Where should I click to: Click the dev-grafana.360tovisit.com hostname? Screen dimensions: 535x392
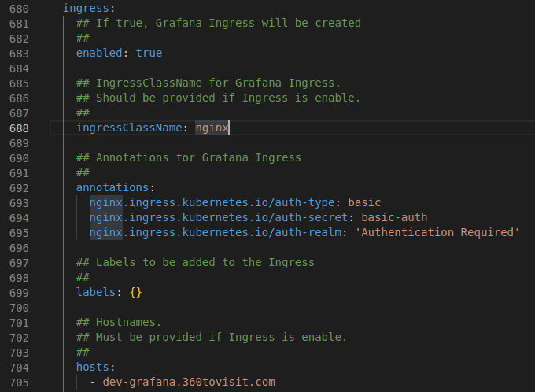[189, 382]
